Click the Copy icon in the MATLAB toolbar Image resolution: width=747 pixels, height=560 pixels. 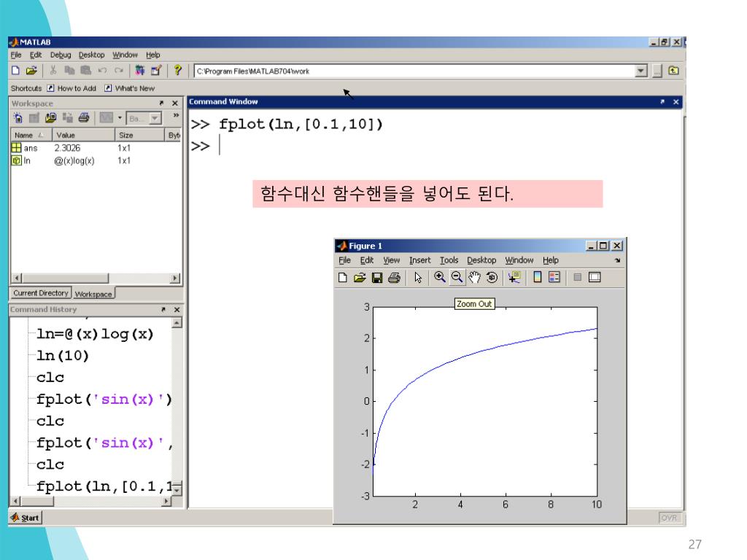pyautogui.click(x=69, y=71)
